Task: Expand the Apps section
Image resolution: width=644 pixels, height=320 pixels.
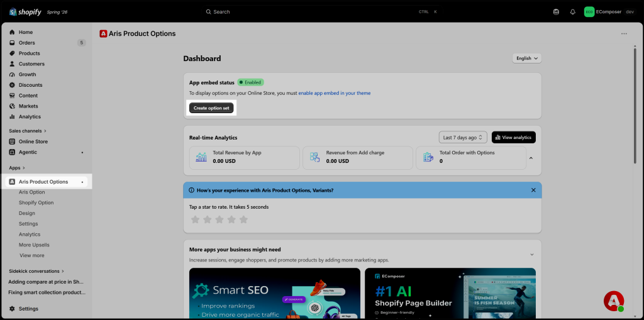Action: (x=17, y=168)
